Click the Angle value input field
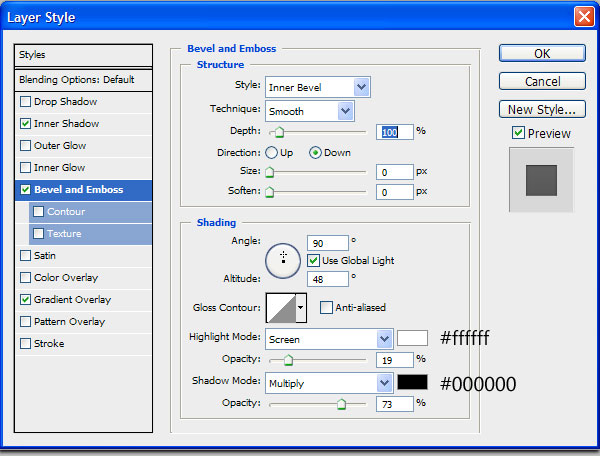 328,243
